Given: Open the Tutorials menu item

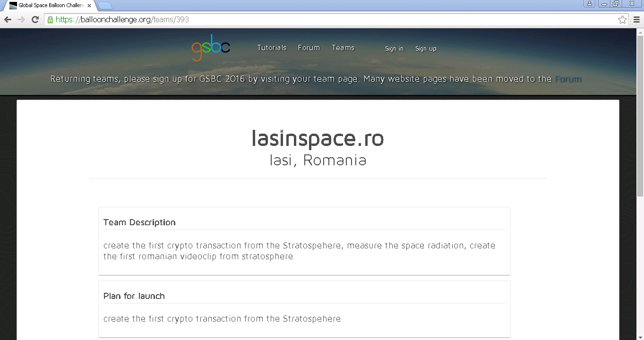Looking at the screenshot, I should pos(272,48).
